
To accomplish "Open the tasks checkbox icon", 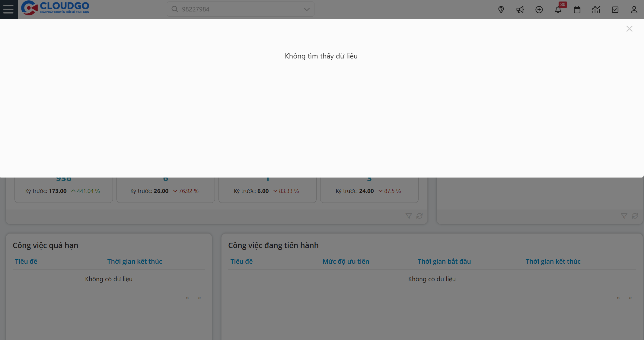I will [x=616, y=9].
